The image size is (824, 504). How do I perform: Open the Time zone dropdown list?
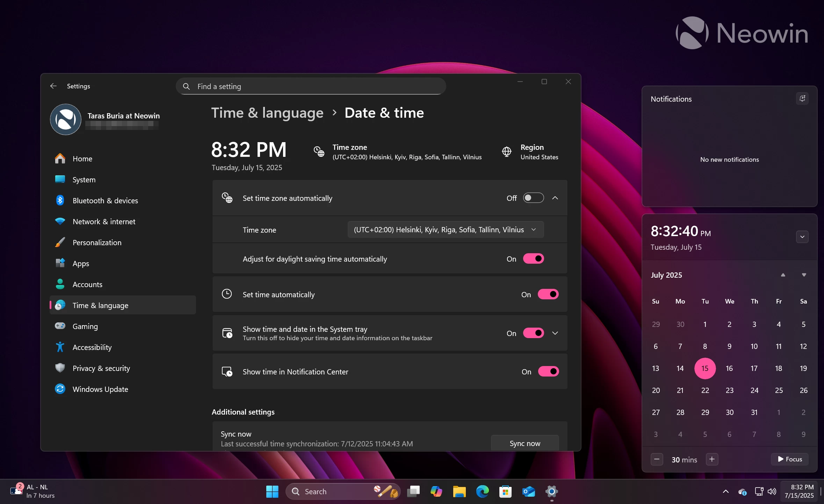[x=446, y=229]
